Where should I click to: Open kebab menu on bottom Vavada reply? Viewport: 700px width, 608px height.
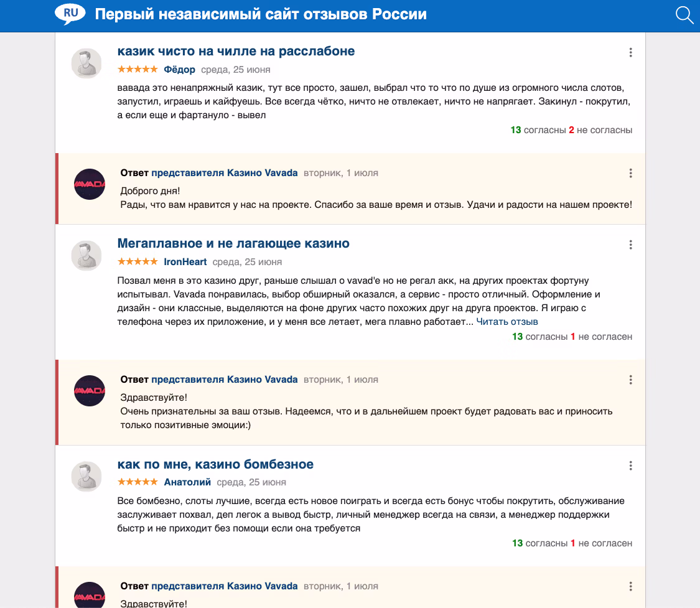[x=630, y=586]
